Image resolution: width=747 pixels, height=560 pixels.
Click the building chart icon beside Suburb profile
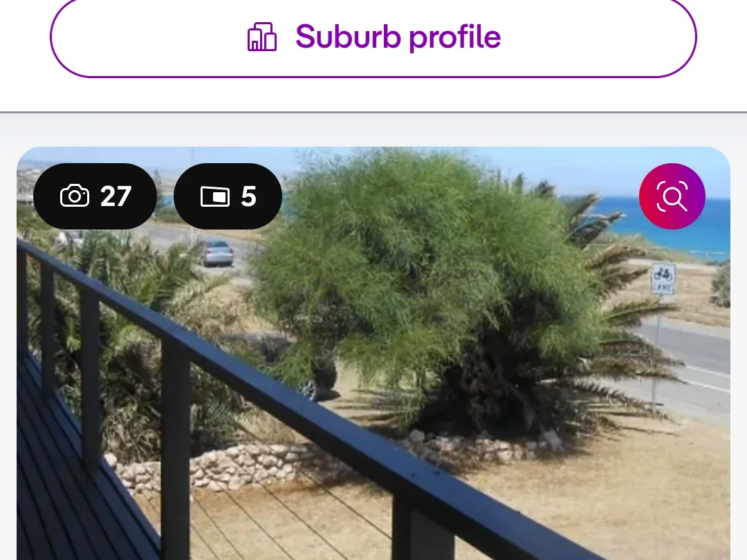[x=262, y=37]
